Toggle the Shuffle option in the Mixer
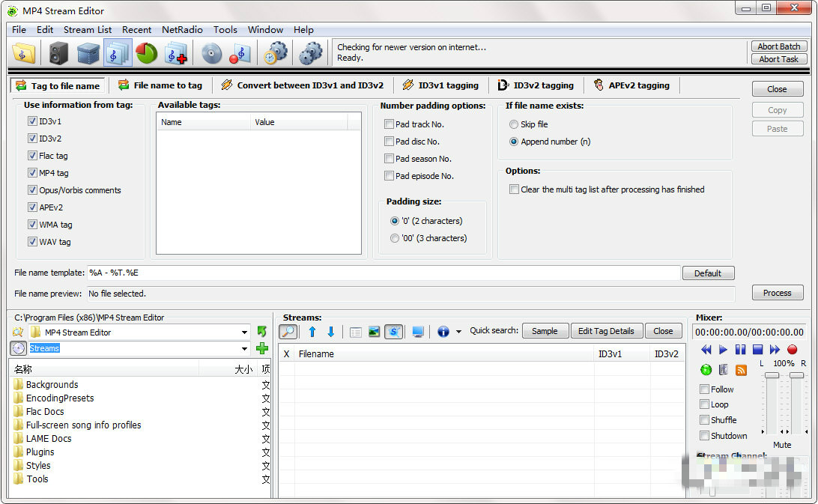818x504 pixels. [705, 420]
